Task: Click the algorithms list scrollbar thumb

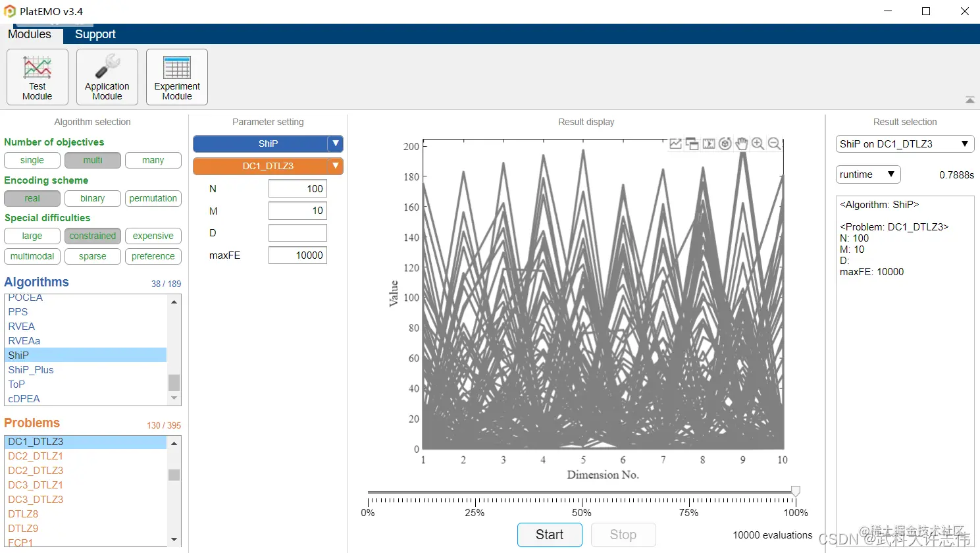Action: pos(174,382)
